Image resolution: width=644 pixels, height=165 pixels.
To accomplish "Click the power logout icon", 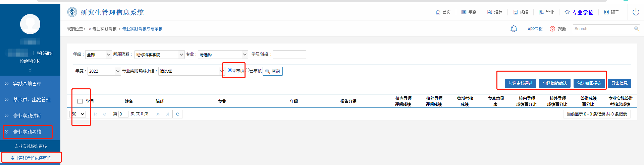I will pyautogui.click(x=636, y=12).
